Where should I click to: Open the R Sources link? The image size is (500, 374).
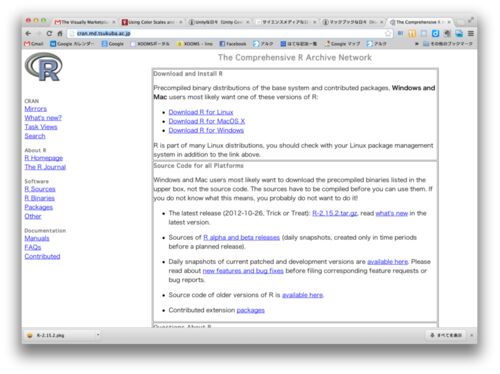tap(40, 189)
